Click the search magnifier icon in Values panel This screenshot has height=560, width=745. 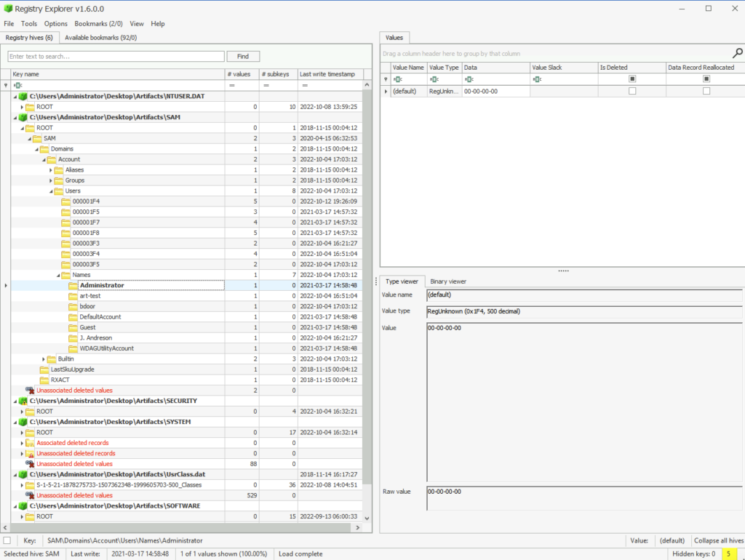[738, 53]
